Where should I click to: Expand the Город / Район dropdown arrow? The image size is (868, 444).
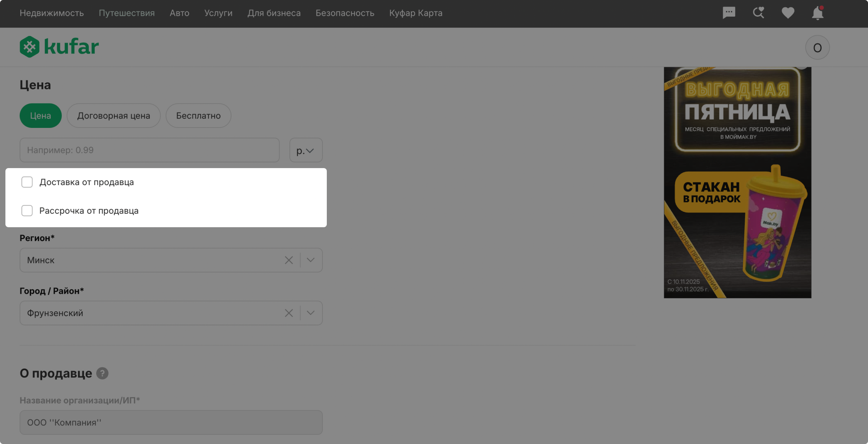311,313
